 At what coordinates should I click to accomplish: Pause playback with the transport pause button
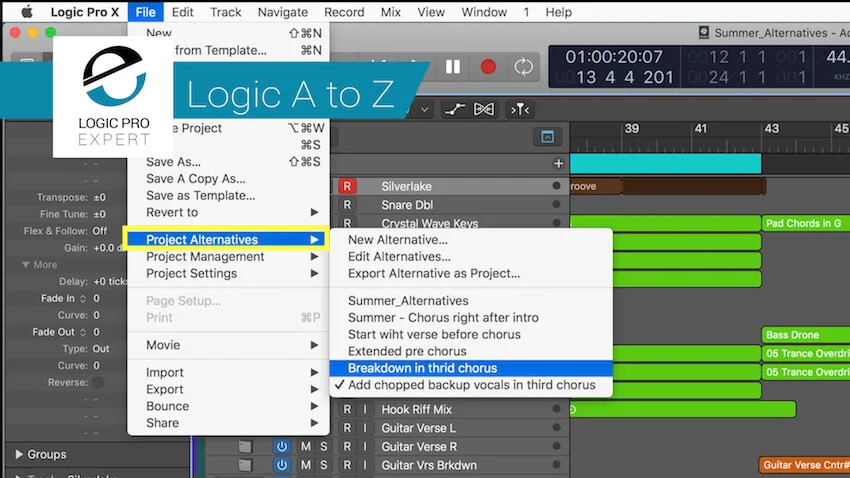pos(453,67)
